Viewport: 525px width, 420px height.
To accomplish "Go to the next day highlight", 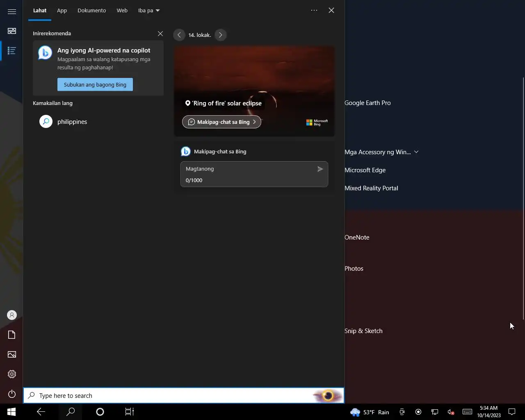I will [220, 35].
